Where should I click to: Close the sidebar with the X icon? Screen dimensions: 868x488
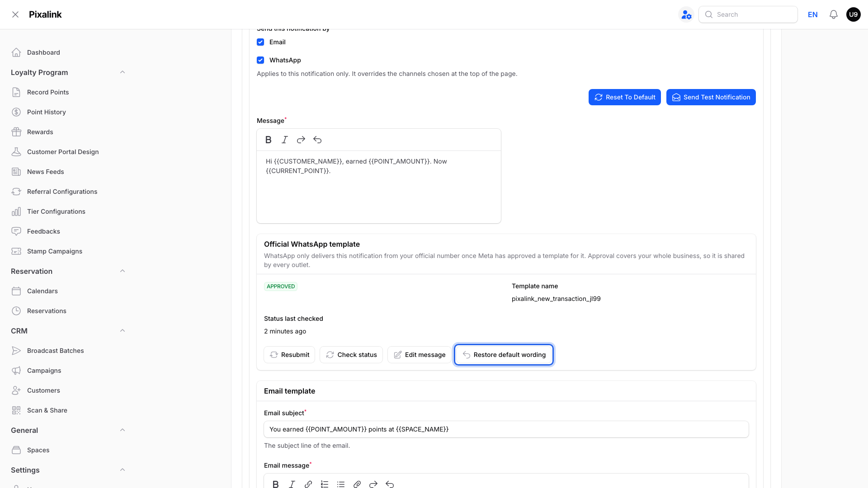point(15,14)
